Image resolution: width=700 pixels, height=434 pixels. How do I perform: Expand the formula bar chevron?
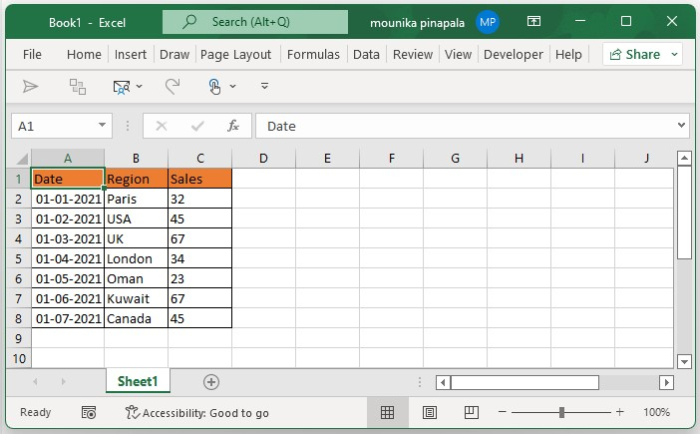point(681,126)
